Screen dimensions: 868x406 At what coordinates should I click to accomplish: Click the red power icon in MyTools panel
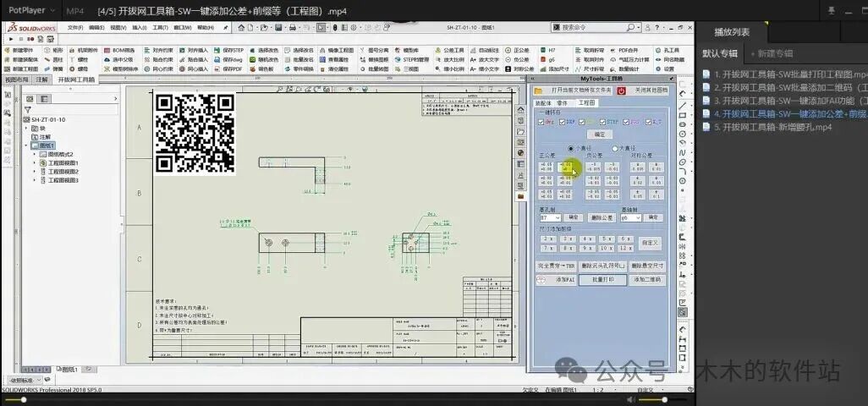621,90
